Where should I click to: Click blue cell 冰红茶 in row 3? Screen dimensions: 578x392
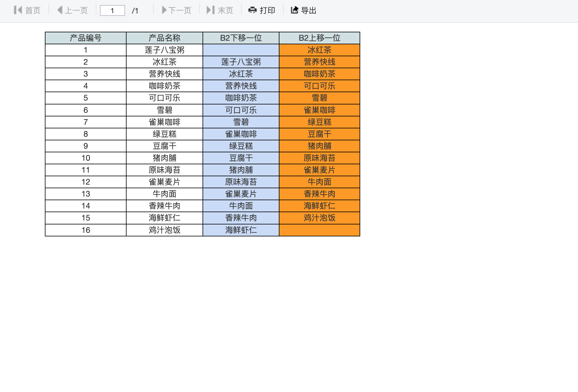(x=241, y=74)
